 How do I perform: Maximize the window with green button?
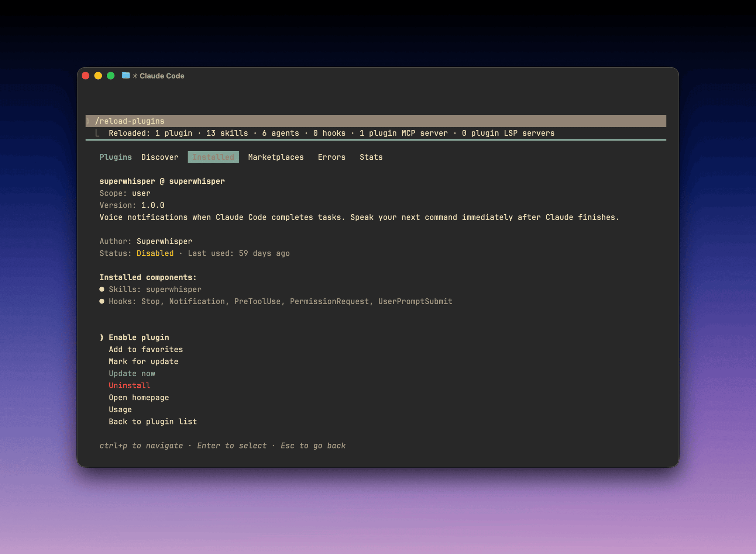click(111, 76)
